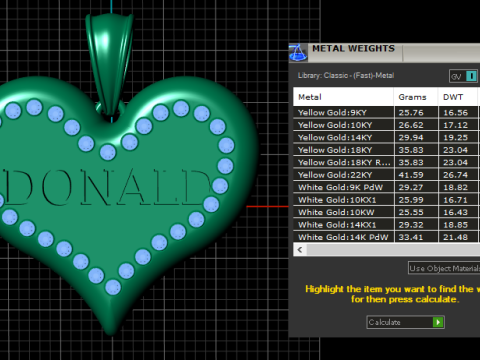Viewport: 480px width, 360px height.
Task: Click DWT value 26.74
Action: (x=455, y=175)
